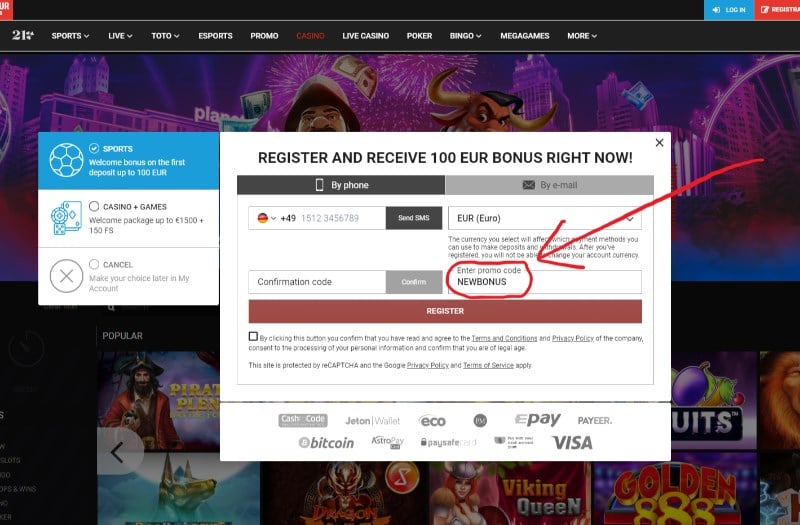Click the VISA payment logo
The image size is (800, 525).
572,442
